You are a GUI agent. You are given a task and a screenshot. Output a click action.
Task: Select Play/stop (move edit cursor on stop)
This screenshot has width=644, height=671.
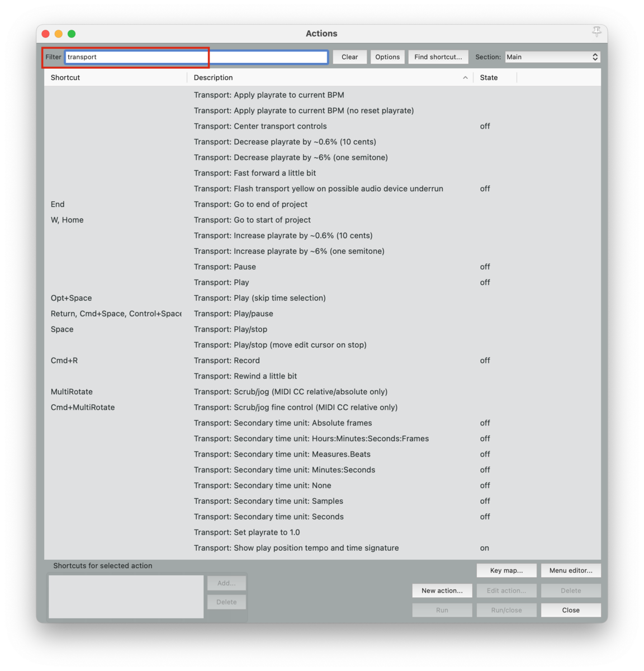280,346
